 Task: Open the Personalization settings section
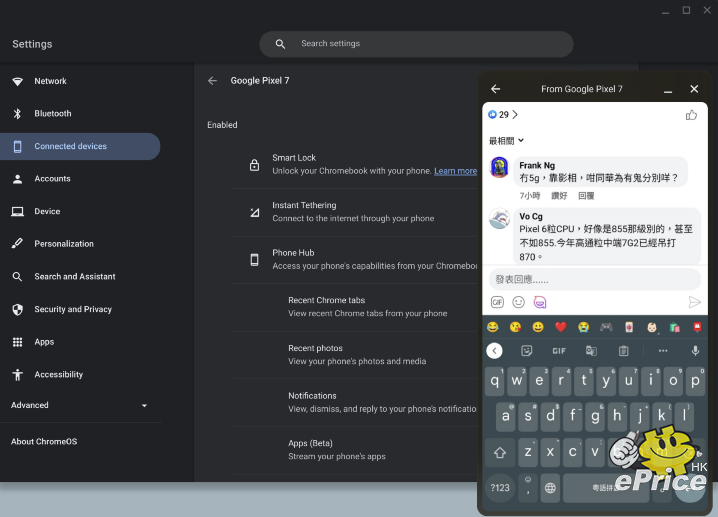pyautogui.click(x=64, y=244)
